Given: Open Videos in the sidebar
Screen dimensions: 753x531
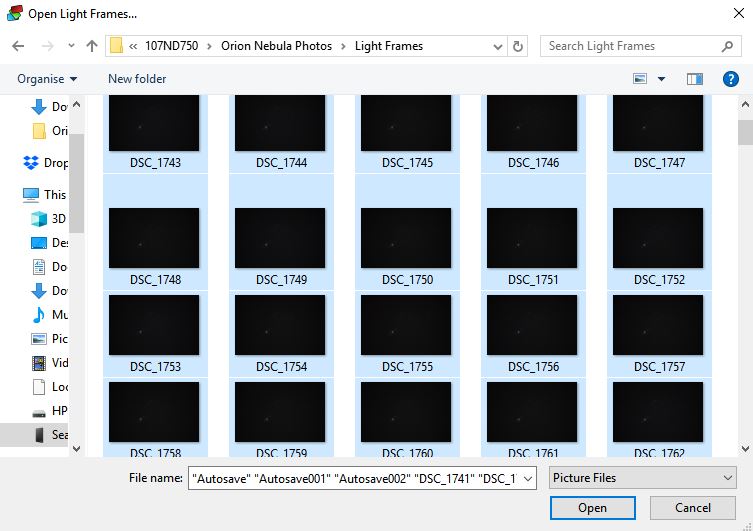Looking at the screenshot, I should [49, 362].
